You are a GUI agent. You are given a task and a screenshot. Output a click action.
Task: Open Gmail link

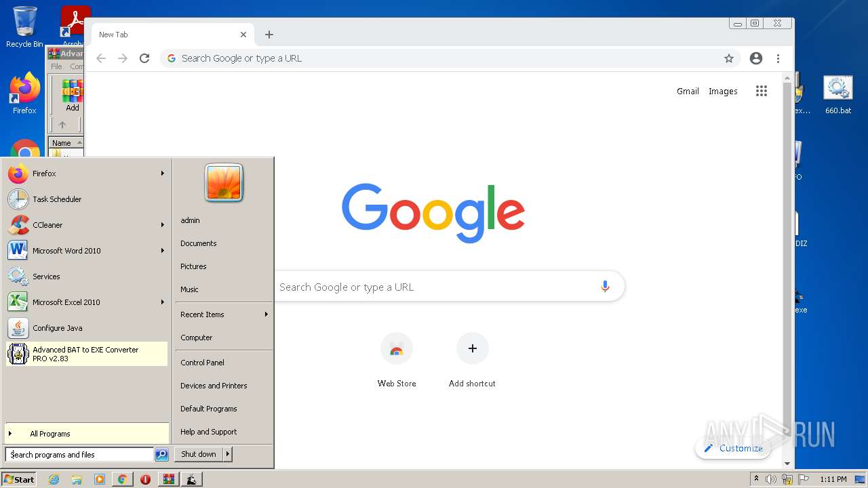688,91
